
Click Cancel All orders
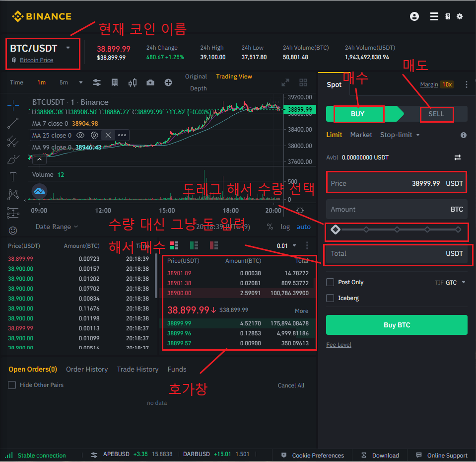pos(291,385)
